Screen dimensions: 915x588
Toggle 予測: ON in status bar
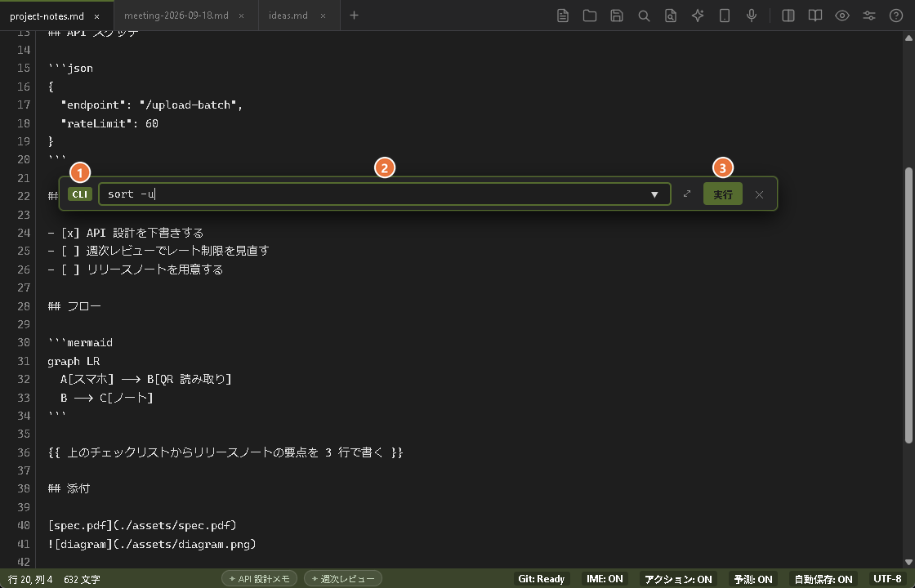click(x=752, y=579)
